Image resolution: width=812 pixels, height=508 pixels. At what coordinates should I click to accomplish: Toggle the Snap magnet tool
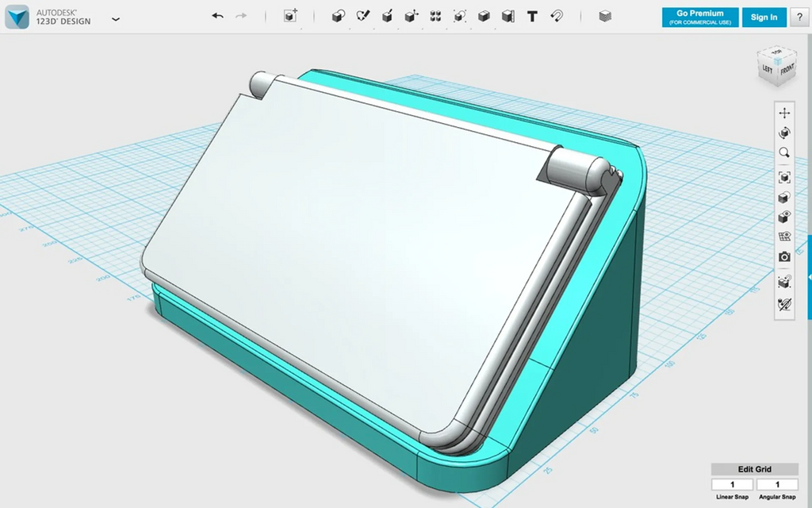coord(557,16)
